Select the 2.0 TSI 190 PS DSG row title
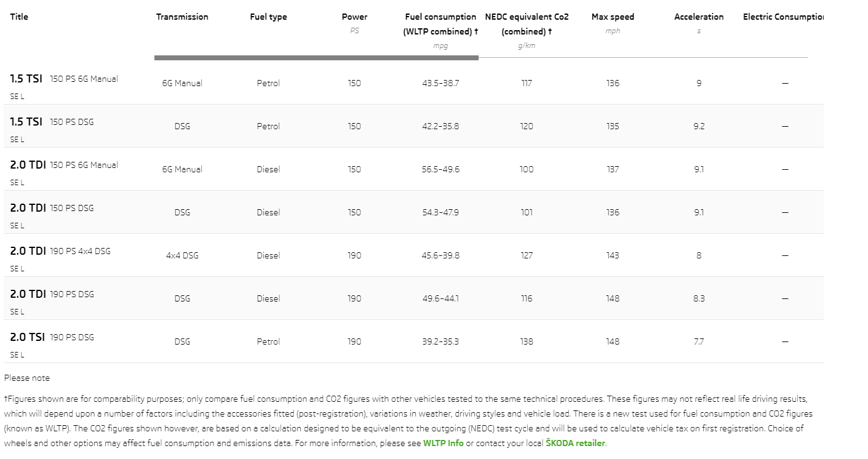 point(52,337)
